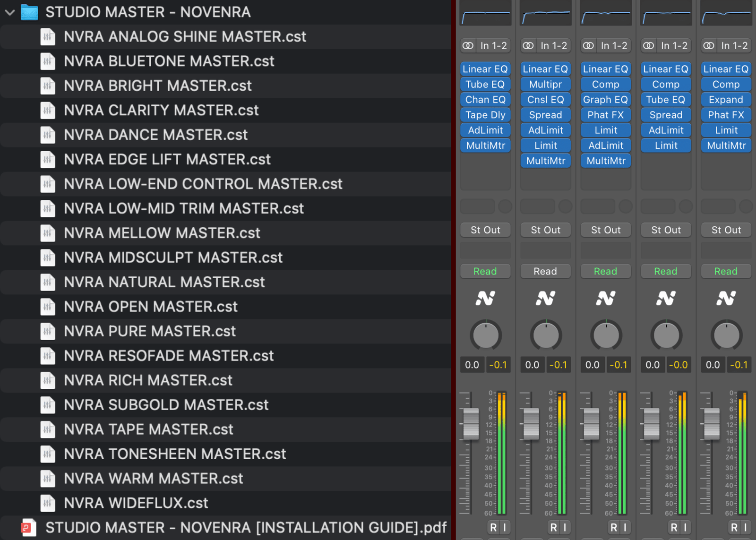Open the St Out output menu on first channel

pyautogui.click(x=485, y=230)
